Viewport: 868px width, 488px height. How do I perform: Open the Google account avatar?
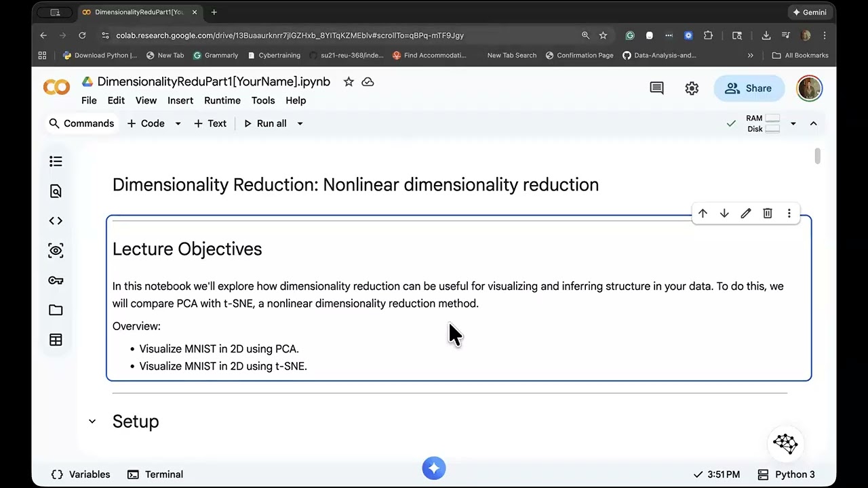click(x=809, y=88)
